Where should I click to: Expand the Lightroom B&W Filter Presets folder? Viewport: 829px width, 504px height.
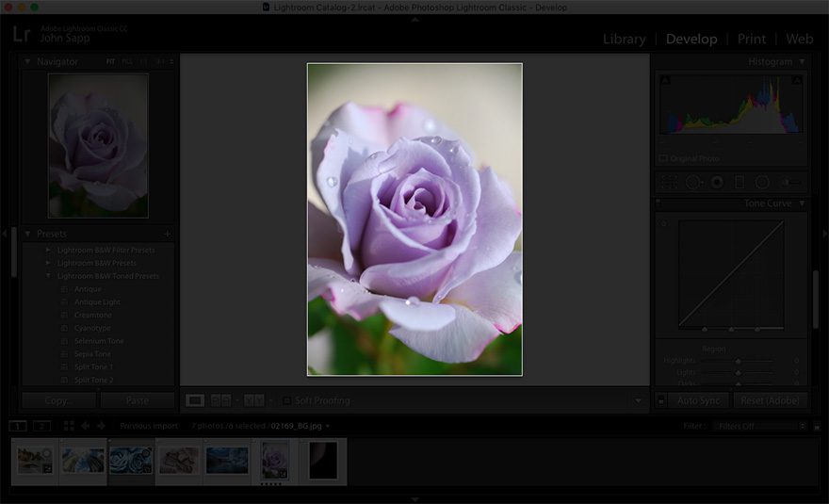point(49,251)
